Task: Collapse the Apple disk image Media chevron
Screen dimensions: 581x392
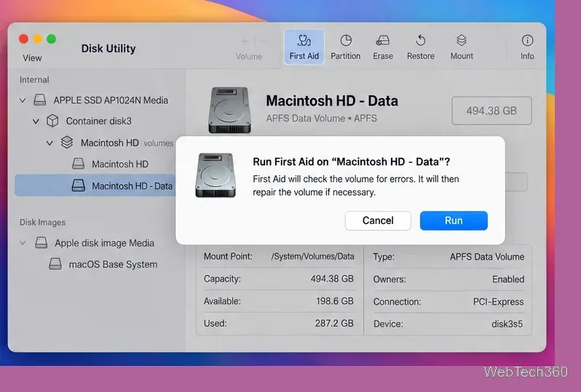Action: pyautogui.click(x=23, y=243)
